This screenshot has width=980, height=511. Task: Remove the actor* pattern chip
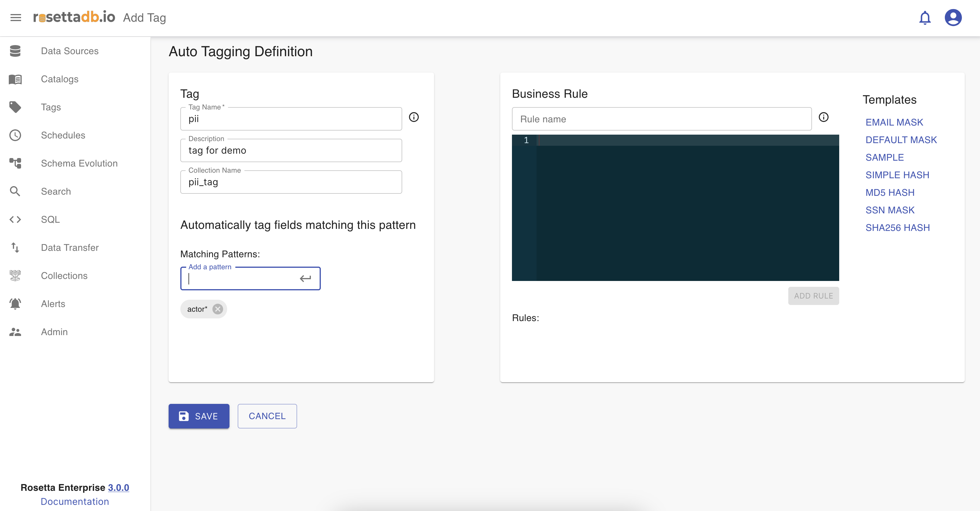pos(217,309)
